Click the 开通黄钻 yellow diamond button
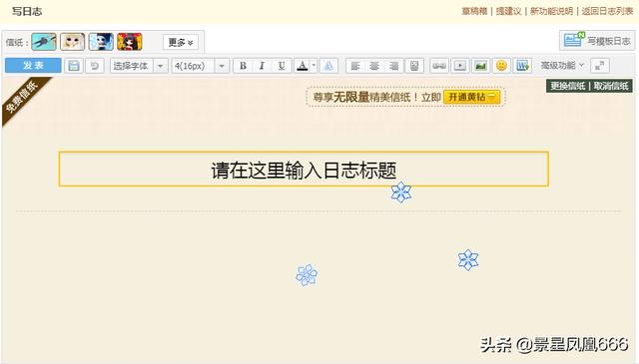Viewport: 639px width, 364px height. point(471,97)
